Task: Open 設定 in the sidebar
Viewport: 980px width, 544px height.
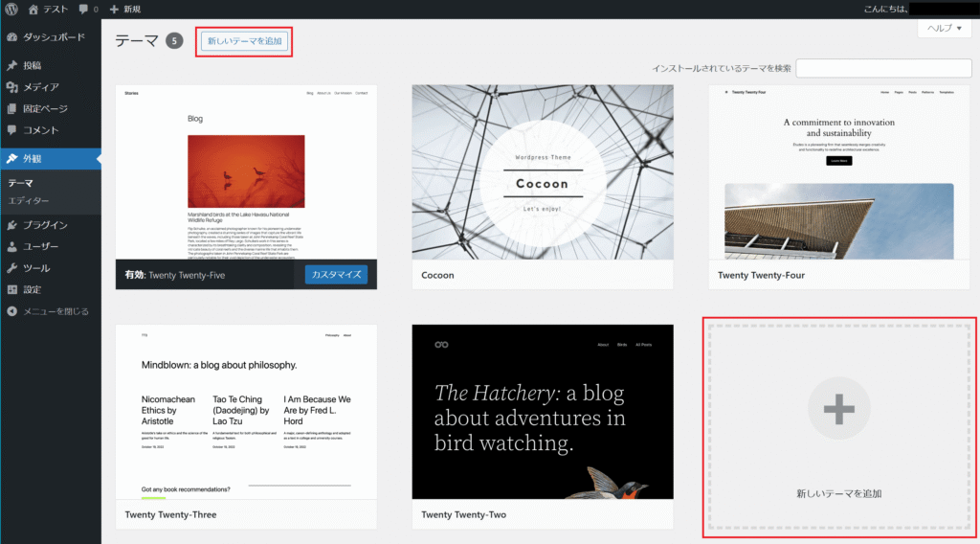Action: 33,289
